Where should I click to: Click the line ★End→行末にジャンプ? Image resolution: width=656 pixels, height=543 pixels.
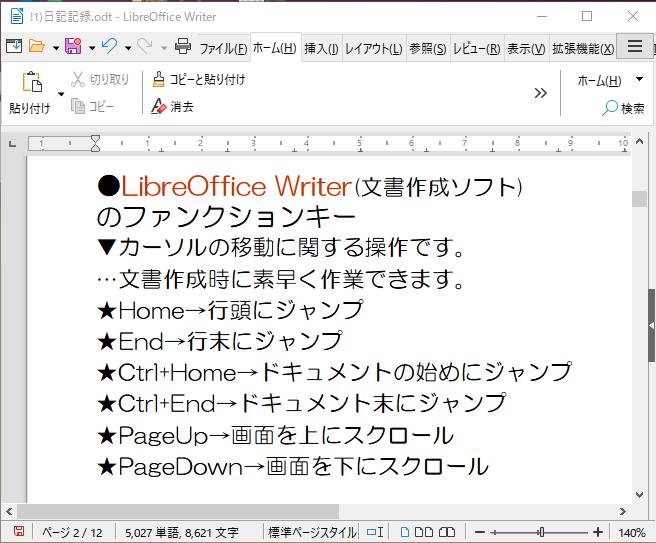pos(220,341)
